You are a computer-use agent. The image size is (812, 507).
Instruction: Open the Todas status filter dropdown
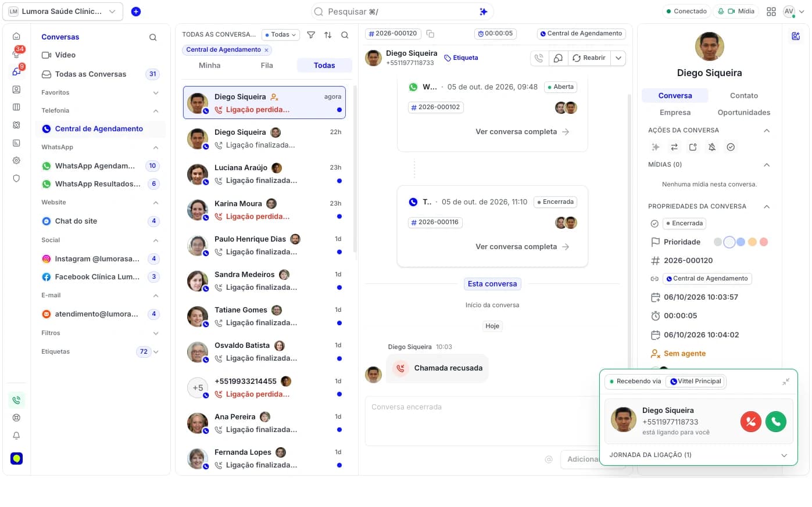click(x=281, y=35)
